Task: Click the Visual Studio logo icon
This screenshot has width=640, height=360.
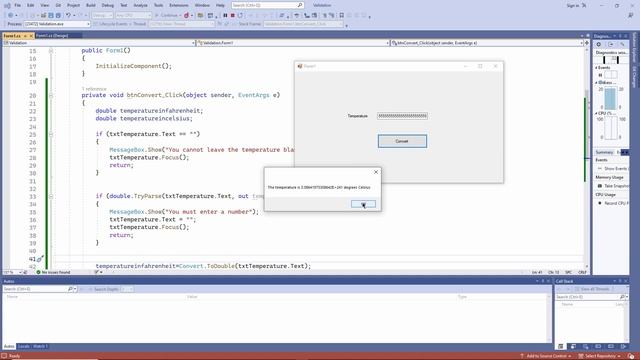Action: click(x=7, y=5)
